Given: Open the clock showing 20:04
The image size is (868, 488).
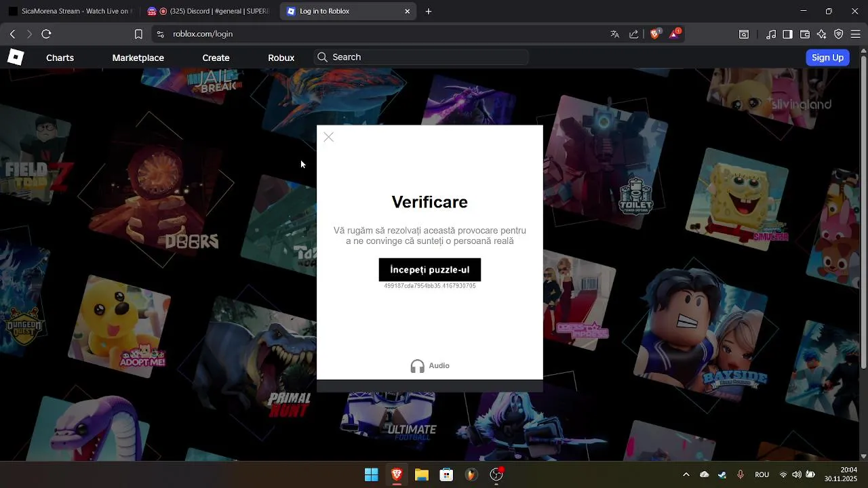Looking at the screenshot, I should [x=849, y=470].
